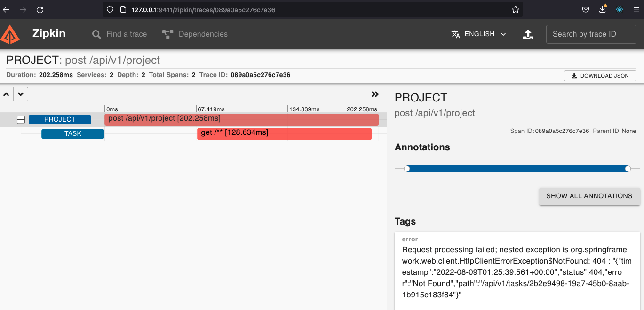Click the 67.419ms timeline tick label
The image size is (644, 310).
211,109
